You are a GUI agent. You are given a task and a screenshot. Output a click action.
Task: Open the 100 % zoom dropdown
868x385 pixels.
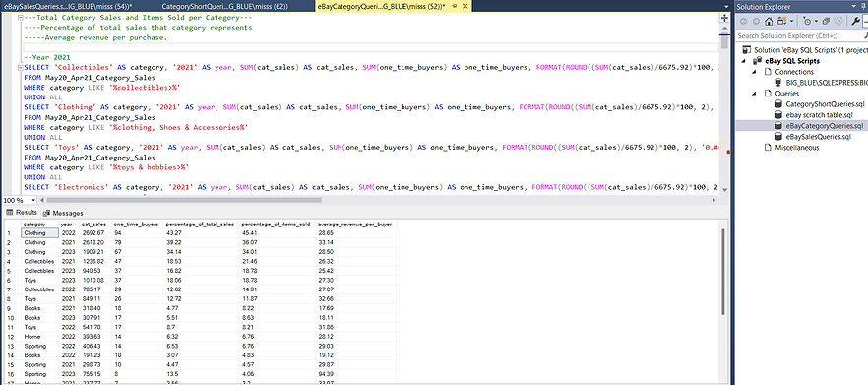point(33,200)
